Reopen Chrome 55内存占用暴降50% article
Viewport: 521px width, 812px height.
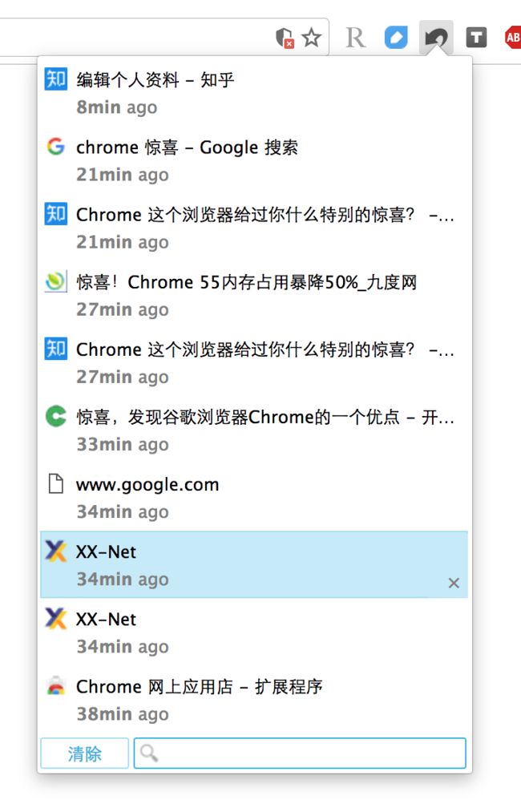[x=254, y=295]
